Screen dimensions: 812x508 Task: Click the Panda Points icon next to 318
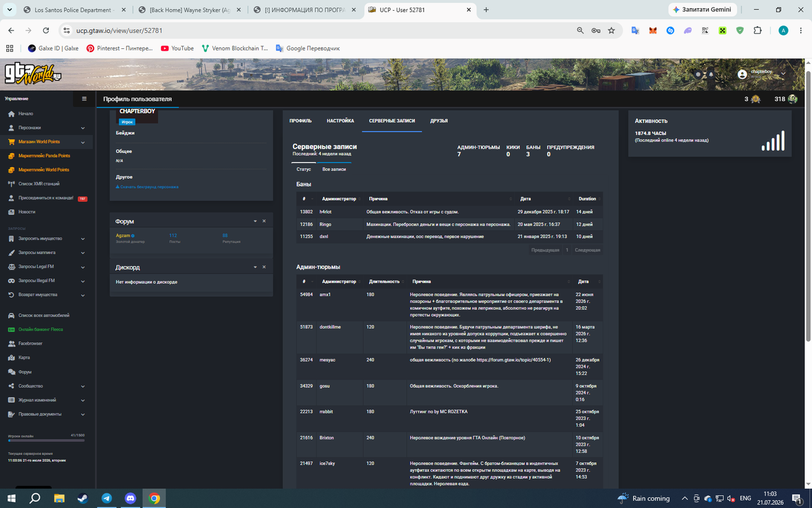(x=792, y=99)
